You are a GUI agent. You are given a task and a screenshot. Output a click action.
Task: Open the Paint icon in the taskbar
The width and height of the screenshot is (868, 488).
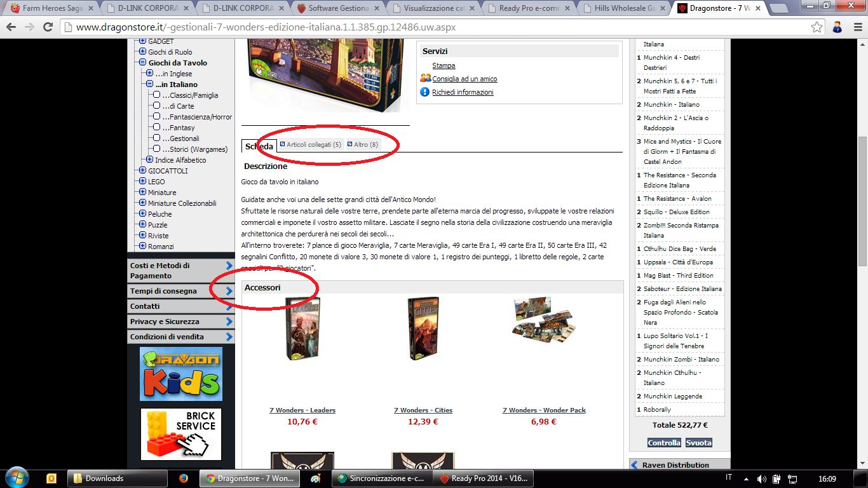tap(315, 478)
